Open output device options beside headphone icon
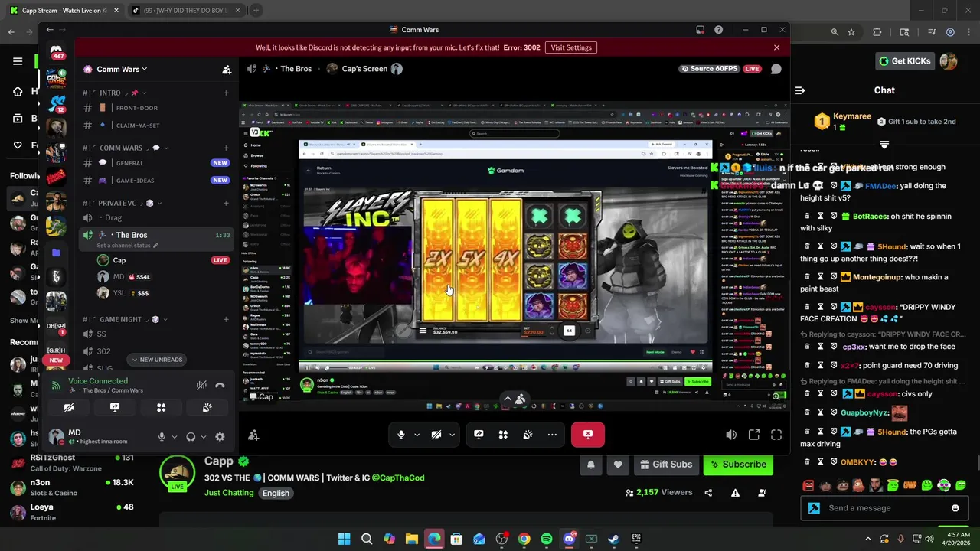Viewport: 980px width, 551px height. (203, 437)
